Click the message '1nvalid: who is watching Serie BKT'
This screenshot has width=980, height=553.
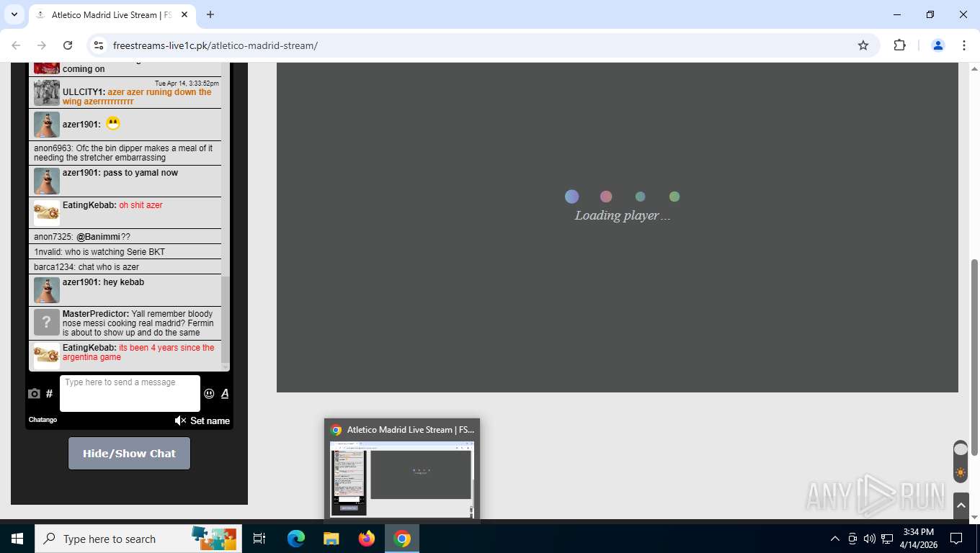(x=125, y=252)
